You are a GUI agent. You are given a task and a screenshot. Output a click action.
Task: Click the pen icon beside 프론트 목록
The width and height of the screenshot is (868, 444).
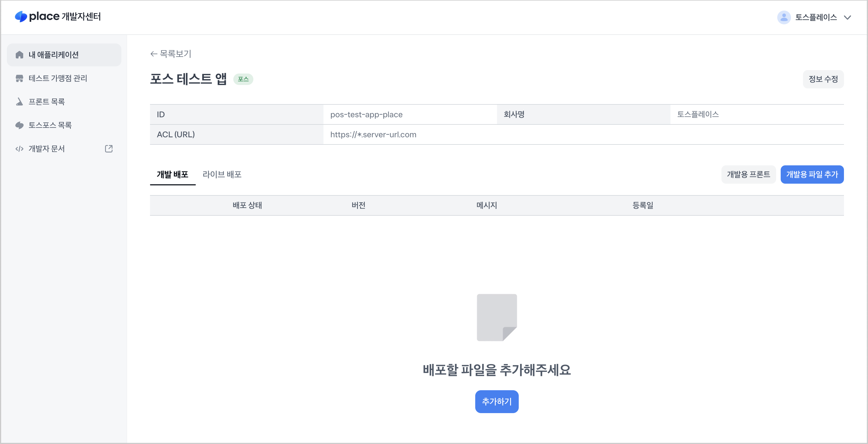point(19,101)
